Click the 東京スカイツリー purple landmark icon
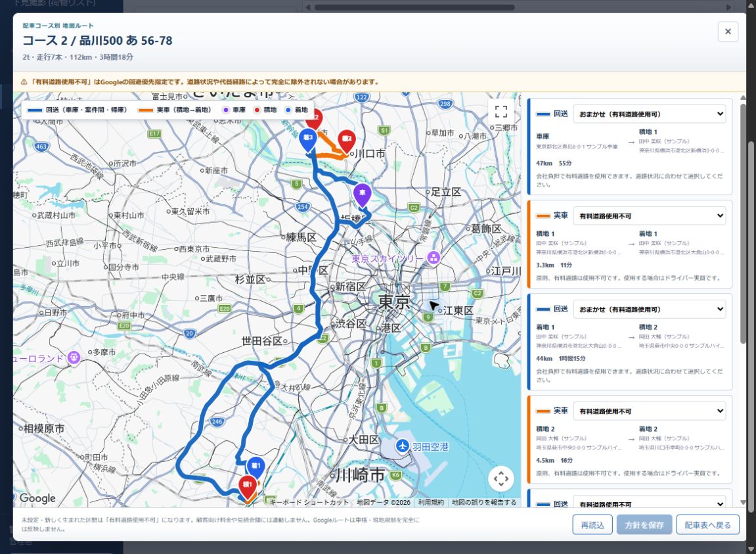756x554 pixels. pos(434,258)
